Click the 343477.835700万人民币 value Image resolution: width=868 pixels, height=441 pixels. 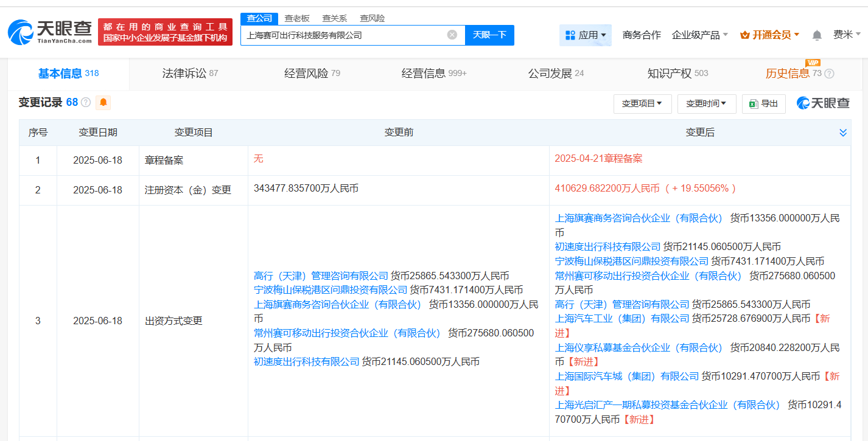coord(306,189)
